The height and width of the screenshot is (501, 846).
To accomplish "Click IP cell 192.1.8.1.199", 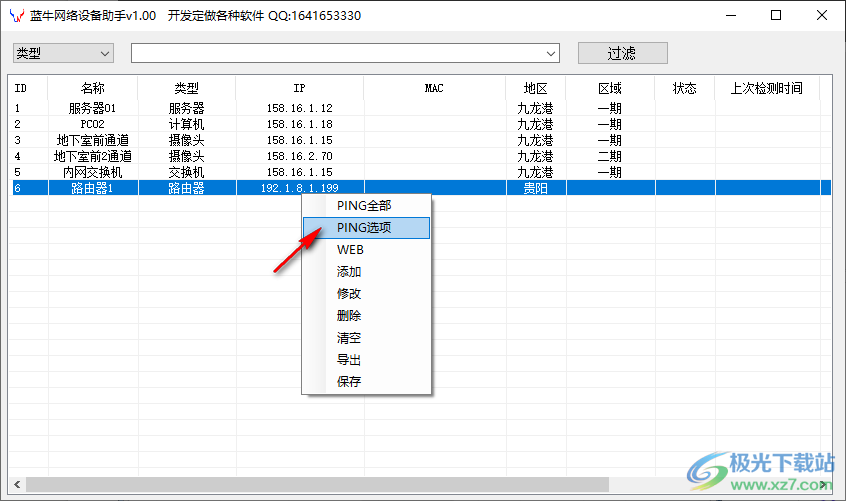I will point(299,188).
